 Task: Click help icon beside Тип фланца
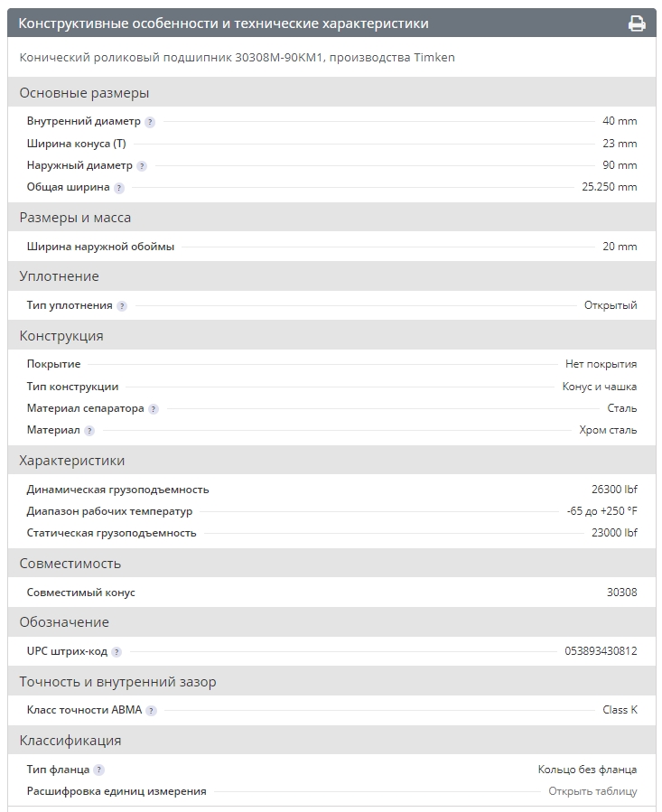(99, 770)
